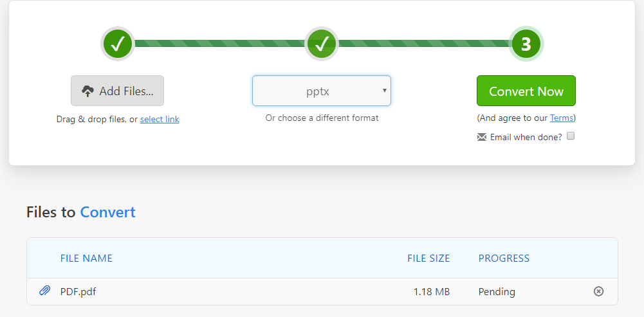Click the paperclip icon beside PDF.pdf

[x=45, y=291]
